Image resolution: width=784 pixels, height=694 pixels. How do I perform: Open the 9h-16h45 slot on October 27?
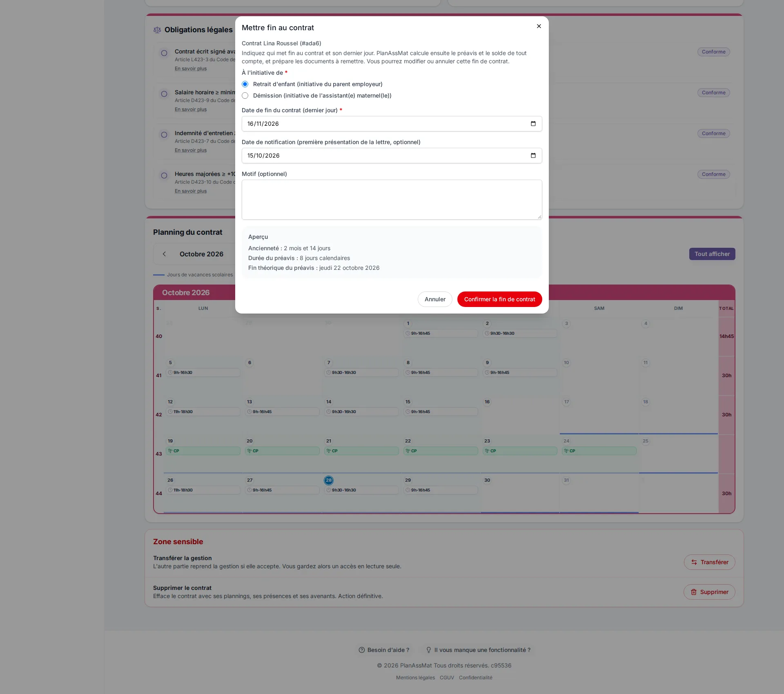(x=282, y=490)
